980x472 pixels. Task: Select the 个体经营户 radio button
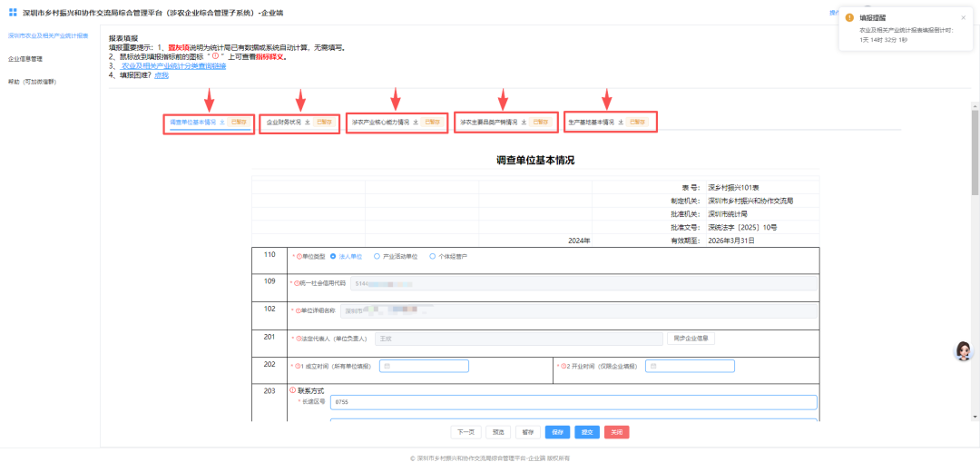coord(432,257)
